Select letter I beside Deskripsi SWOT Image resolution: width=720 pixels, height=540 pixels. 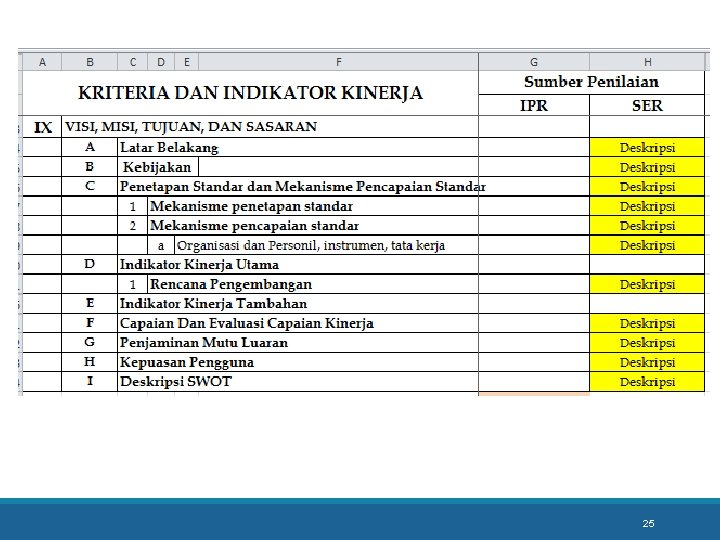coord(90,382)
